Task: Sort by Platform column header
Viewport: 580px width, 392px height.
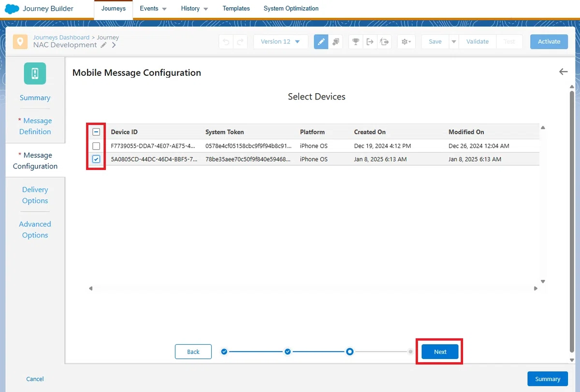Action: 312,132
